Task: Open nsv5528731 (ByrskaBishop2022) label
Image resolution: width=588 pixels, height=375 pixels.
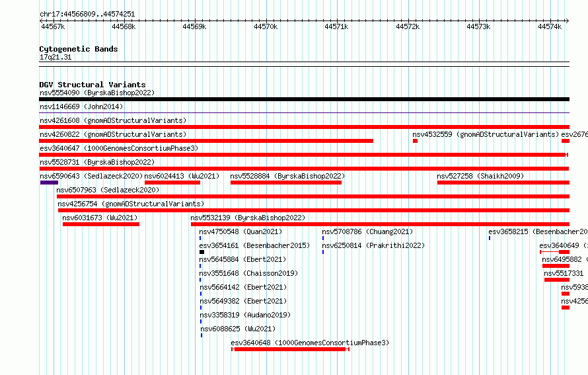Action: pyautogui.click(x=97, y=162)
